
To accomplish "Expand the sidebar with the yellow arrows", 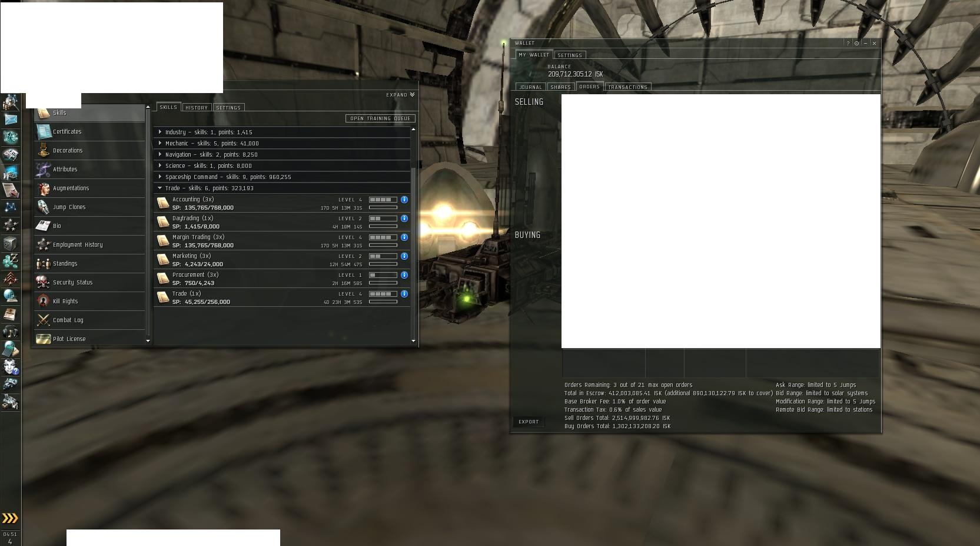I will coord(10,518).
